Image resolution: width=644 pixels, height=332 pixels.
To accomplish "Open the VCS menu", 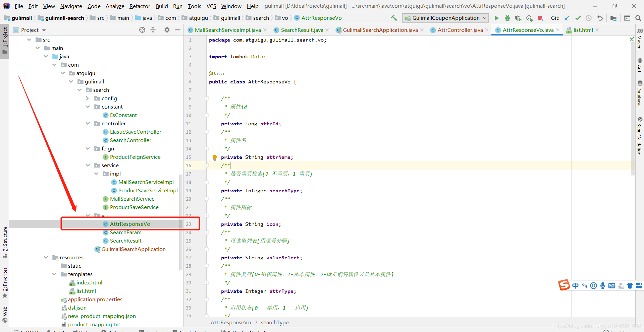I will (x=211, y=6).
